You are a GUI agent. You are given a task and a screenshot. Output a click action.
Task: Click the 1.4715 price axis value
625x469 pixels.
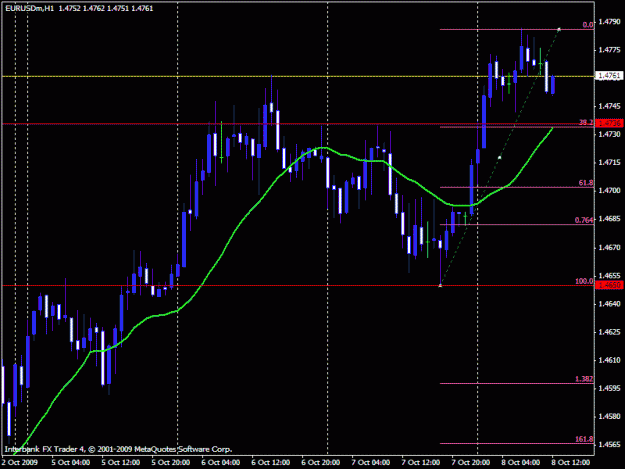609,163
